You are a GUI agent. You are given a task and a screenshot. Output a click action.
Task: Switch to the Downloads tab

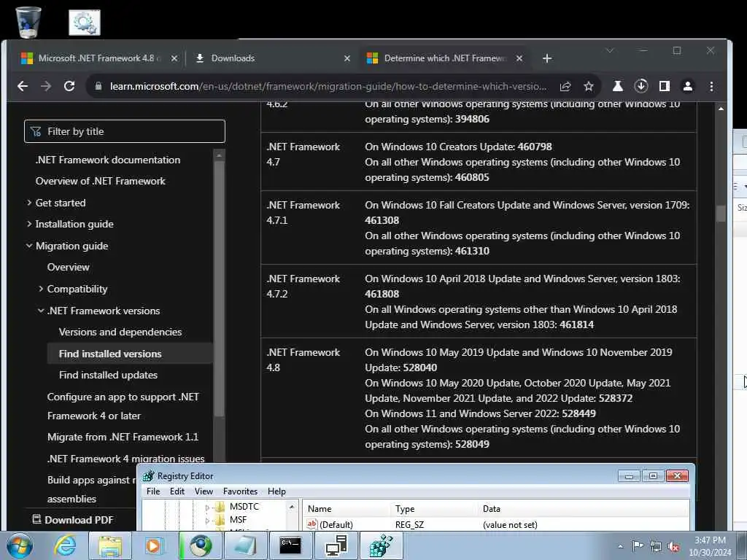coord(271,58)
